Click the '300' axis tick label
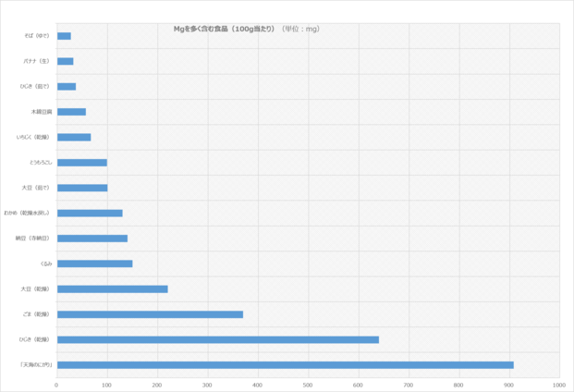This screenshot has height=392, width=574. (x=207, y=385)
